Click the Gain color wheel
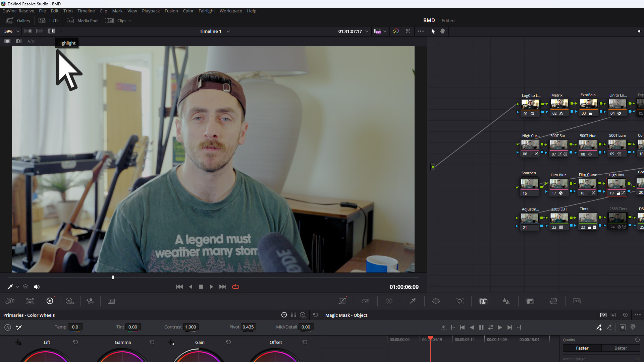The height and width of the screenshot is (362, 644). pos(199,359)
